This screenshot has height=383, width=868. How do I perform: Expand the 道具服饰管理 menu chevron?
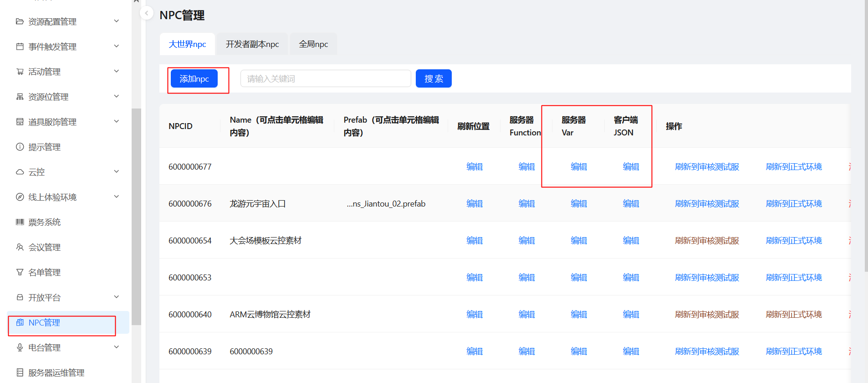coord(117,121)
